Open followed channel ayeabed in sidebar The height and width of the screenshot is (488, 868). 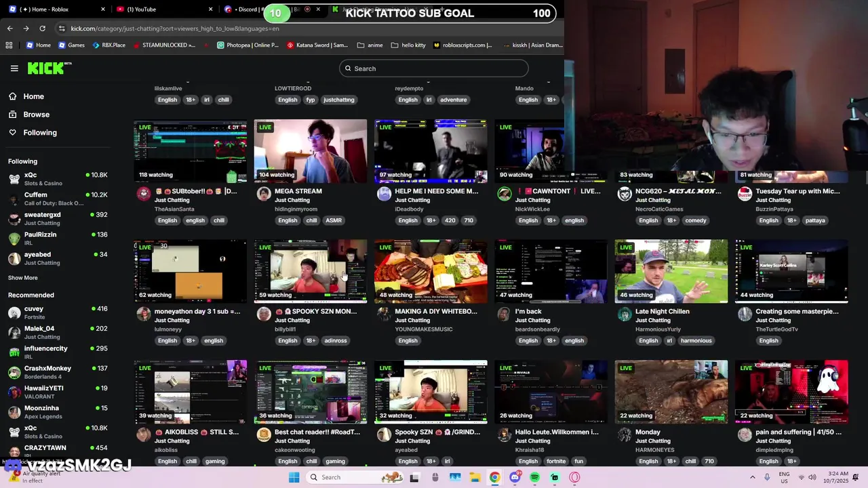click(x=58, y=258)
